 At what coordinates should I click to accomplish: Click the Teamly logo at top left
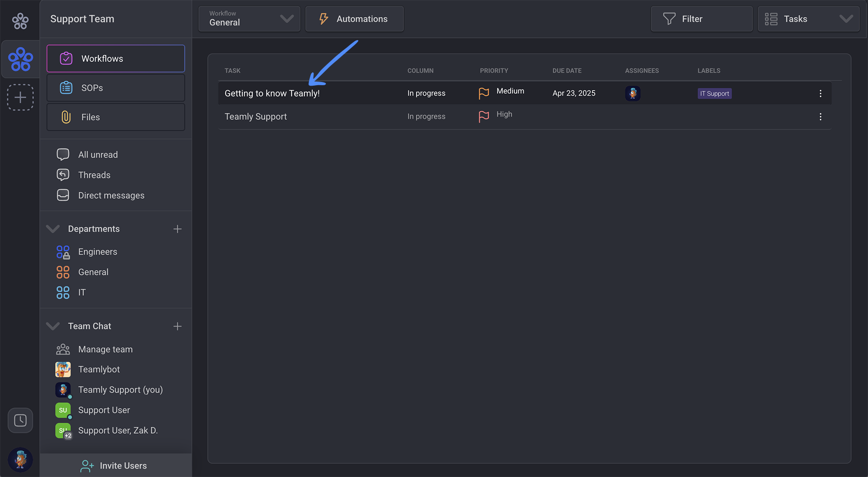point(20,21)
